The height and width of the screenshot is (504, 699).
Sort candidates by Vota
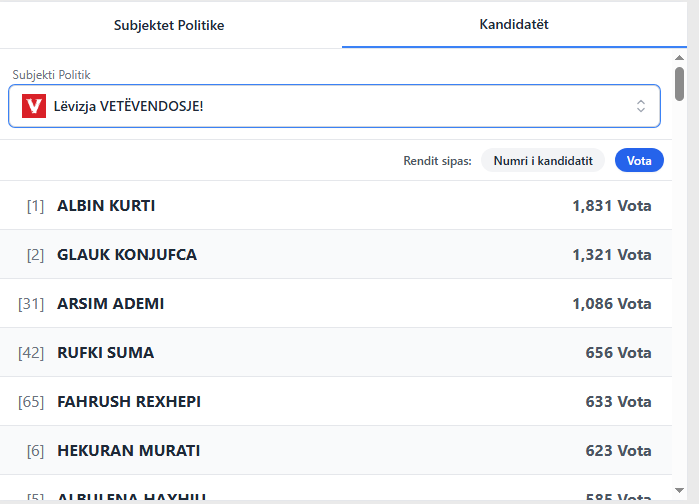point(639,160)
